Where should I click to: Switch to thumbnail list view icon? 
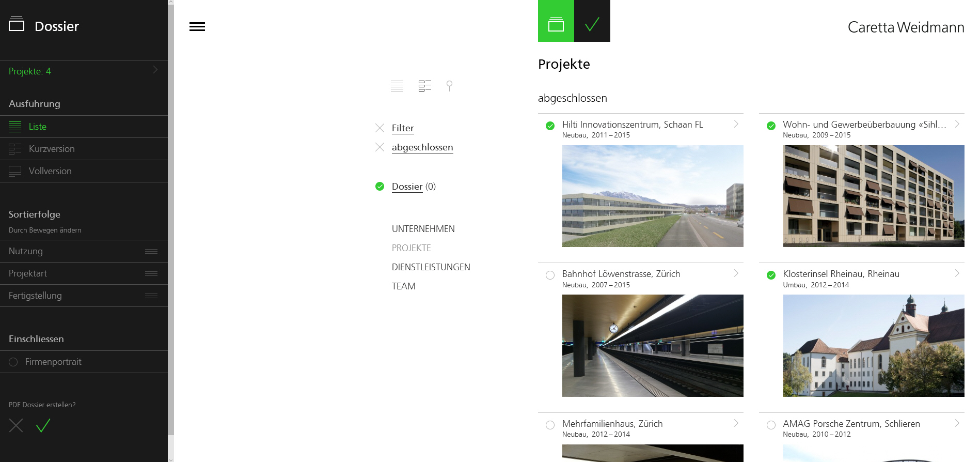pos(424,86)
